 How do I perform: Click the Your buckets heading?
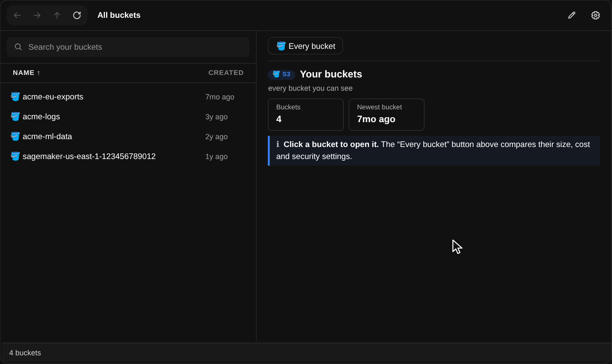click(x=331, y=74)
